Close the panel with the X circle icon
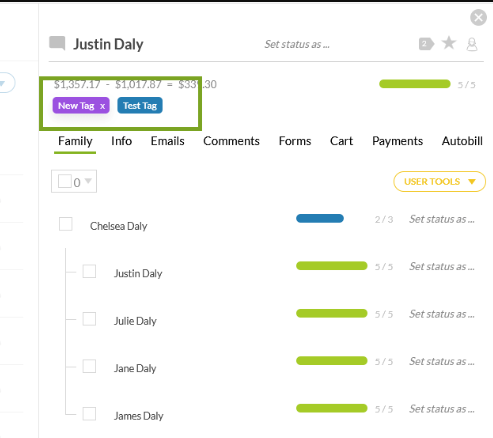Image resolution: width=493 pixels, height=438 pixels. 478,17
